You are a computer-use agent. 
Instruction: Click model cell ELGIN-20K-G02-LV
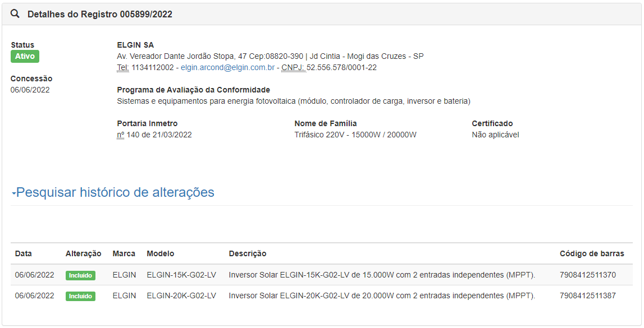pyautogui.click(x=181, y=295)
